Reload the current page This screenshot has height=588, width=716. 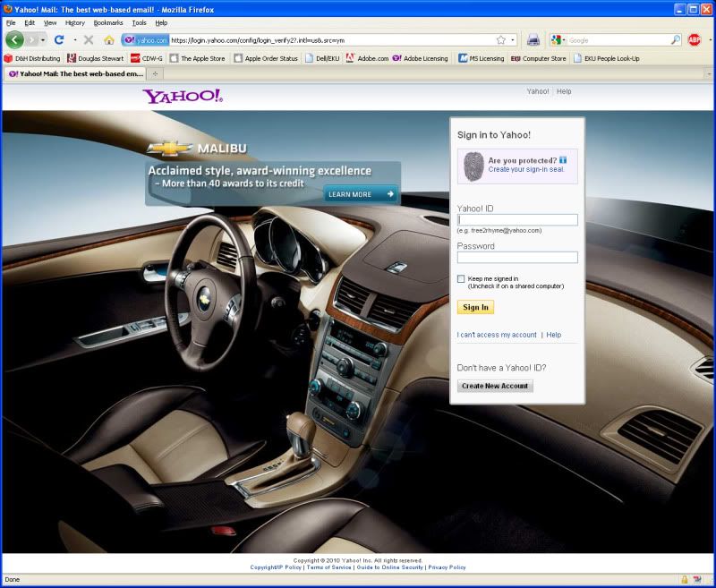[58, 39]
